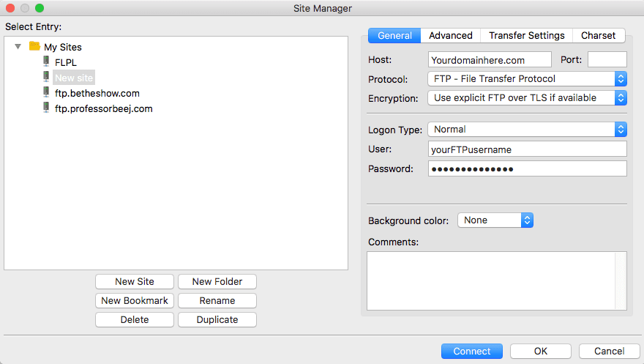Click the New Site button
Image resolution: width=644 pixels, height=364 pixels.
(135, 281)
